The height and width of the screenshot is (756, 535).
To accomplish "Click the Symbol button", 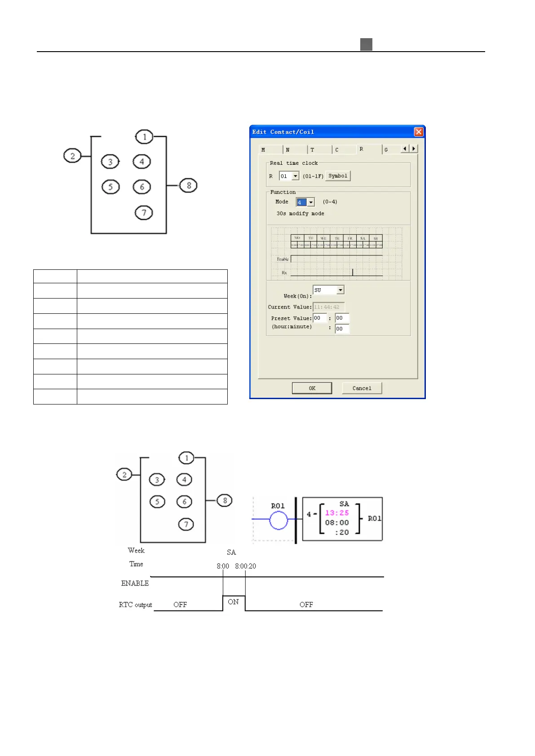I will pos(338,176).
